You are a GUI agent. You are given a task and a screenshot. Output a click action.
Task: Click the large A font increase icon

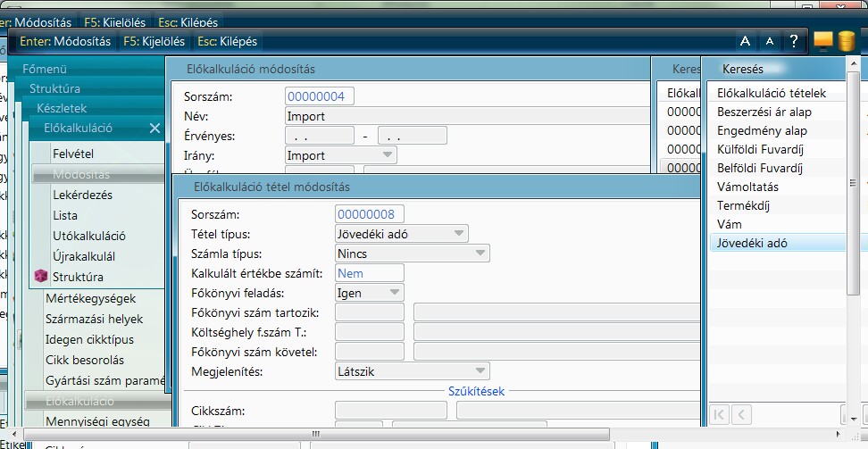coord(745,41)
